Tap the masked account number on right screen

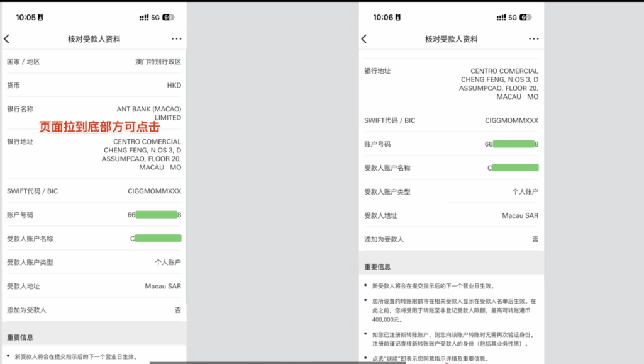[511, 144]
